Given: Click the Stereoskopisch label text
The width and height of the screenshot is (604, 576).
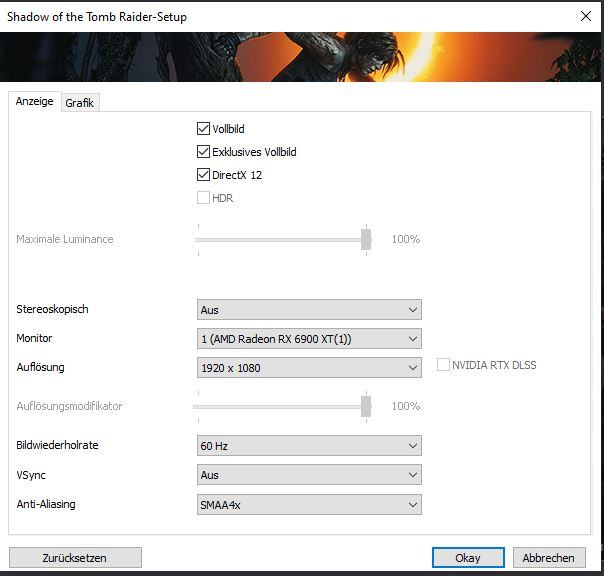Looking at the screenshot, I should click(52, 309).
